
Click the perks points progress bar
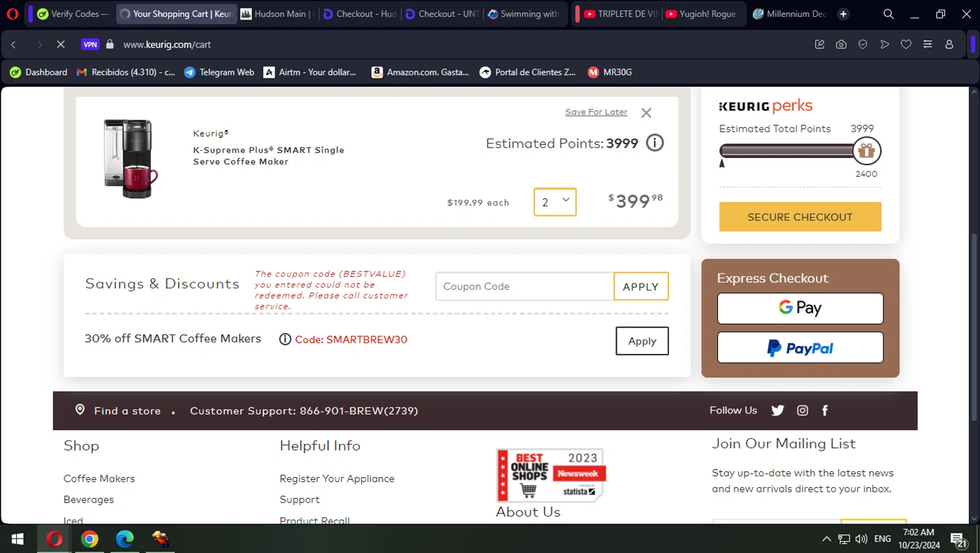(787, 151)
